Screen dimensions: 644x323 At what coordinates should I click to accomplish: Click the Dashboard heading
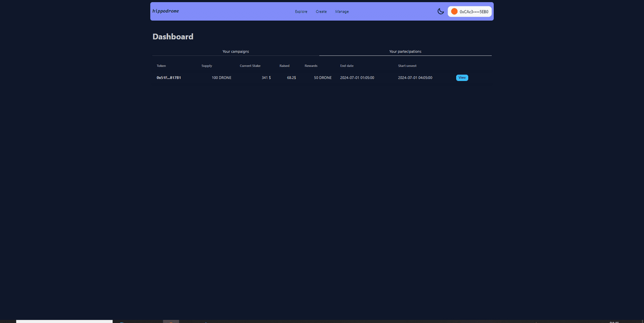pos(173,37)
